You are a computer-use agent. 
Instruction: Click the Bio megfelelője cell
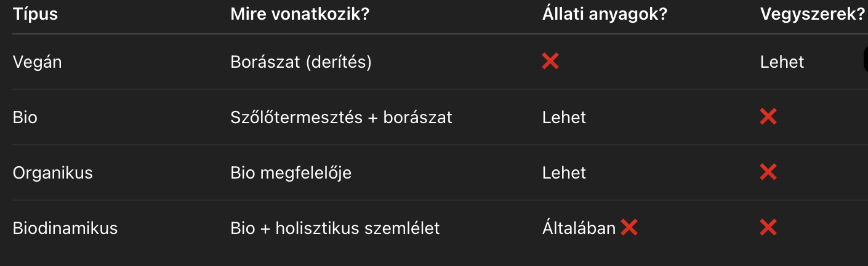pos(291,172)
